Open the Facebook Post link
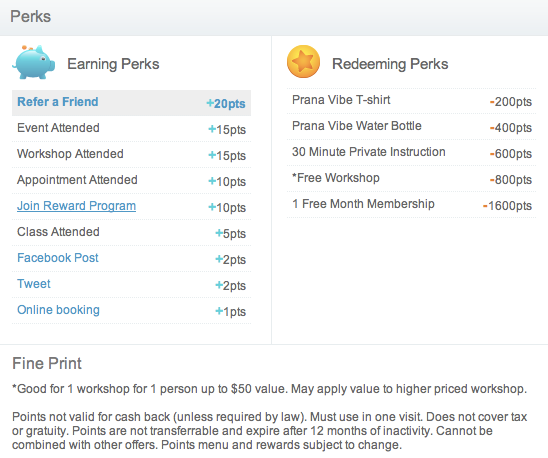548x458 pixels. [x=58, y=258]
